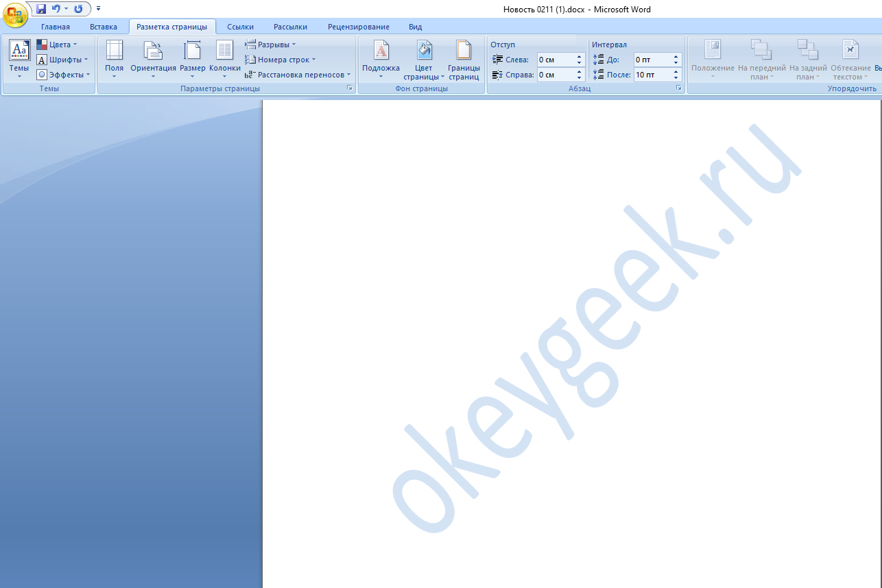Open the Темы themes gallery
Viewport: 882px width, 588px height.
pos(19,60)
